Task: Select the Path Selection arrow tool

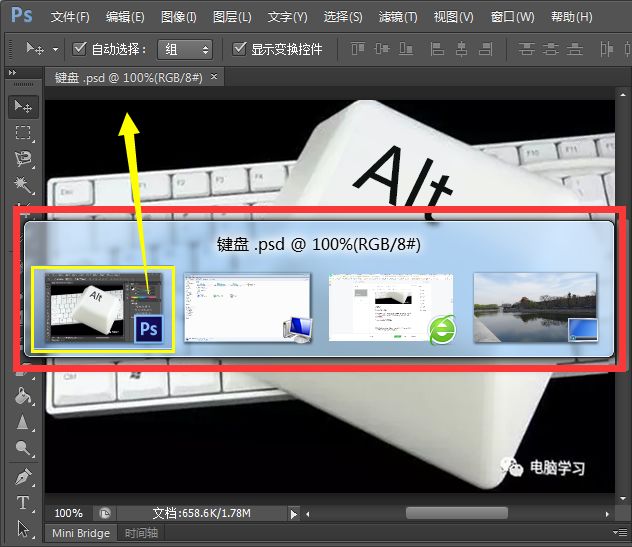Action: tap(23, 528)
